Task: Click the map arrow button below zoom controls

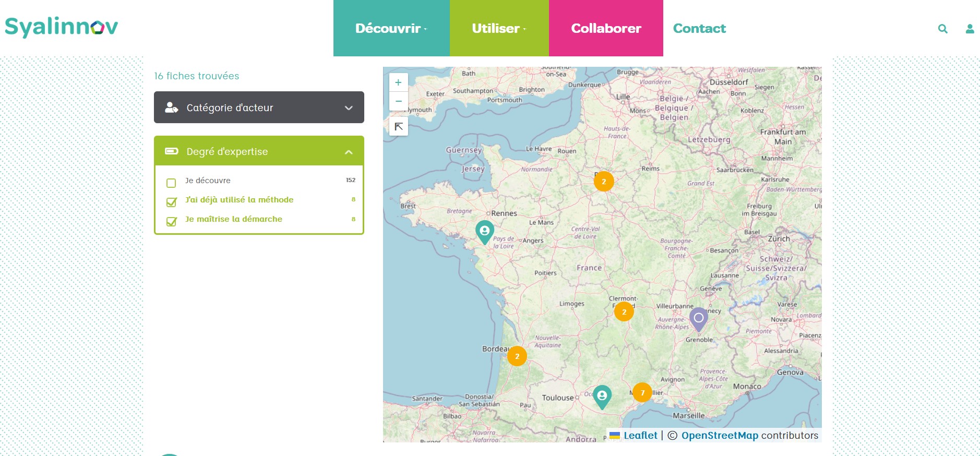Action: pyautogui.click(x=399, y=126)
